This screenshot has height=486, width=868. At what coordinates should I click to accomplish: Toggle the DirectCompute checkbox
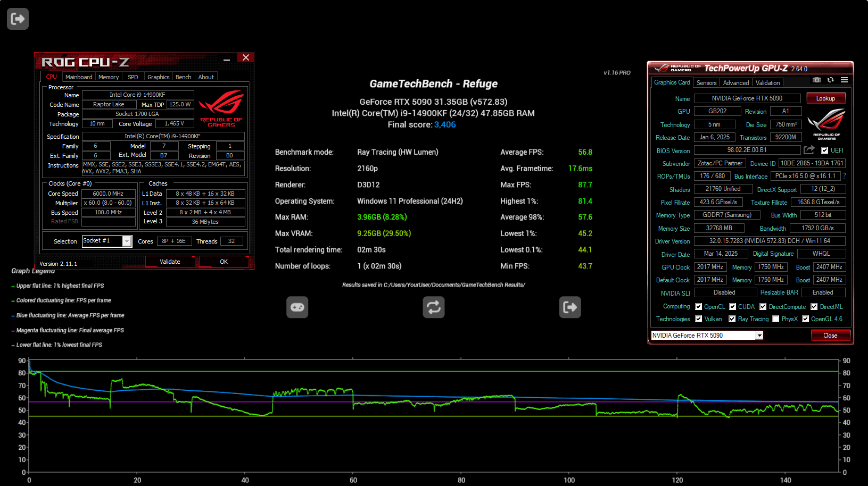tap(763, 307)
